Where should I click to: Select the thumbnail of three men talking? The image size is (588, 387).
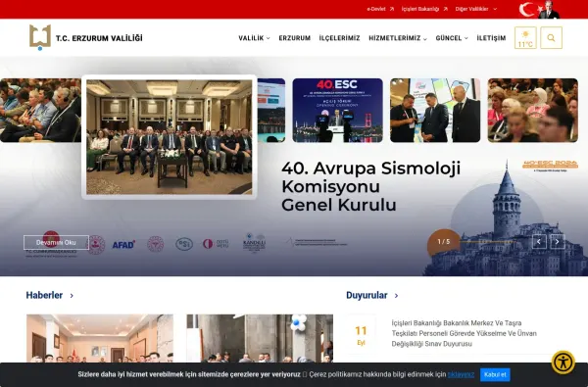coord(435,111)
